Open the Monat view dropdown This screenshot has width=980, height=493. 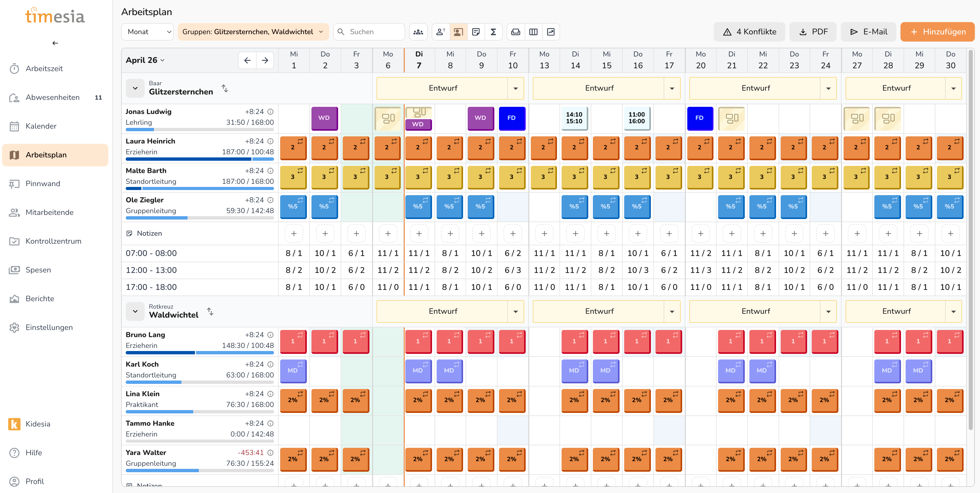147,32
